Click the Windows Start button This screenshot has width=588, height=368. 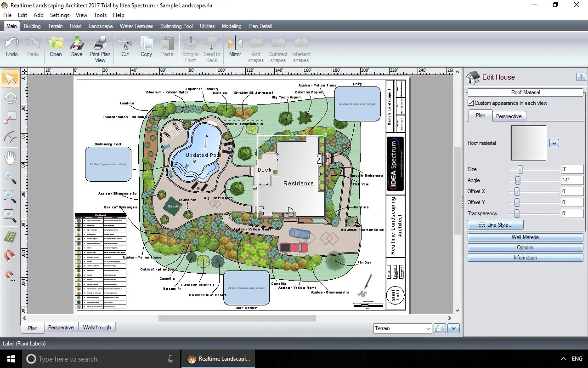(11, 359)
